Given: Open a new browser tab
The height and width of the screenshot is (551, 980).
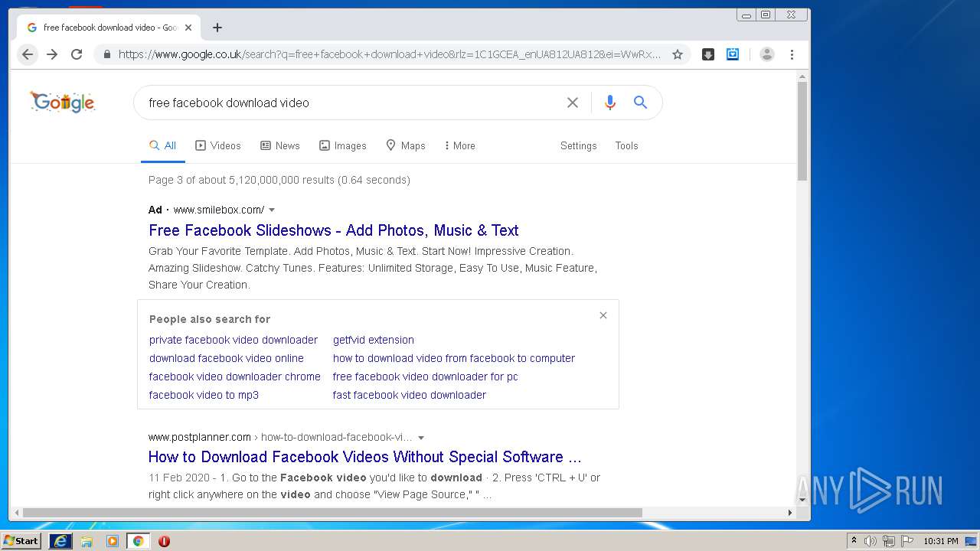Looking at the screenshot, I should 217,28.
